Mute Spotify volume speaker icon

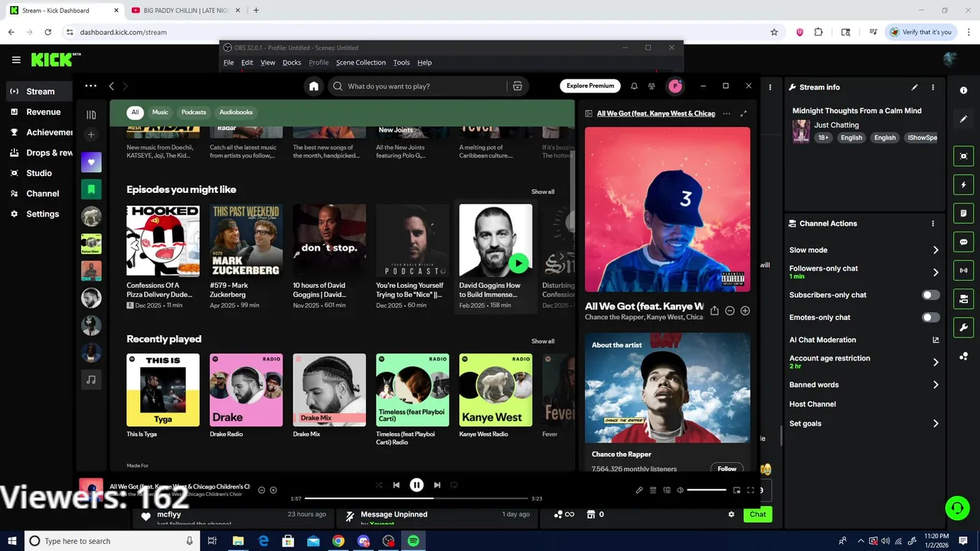[680, 490]
